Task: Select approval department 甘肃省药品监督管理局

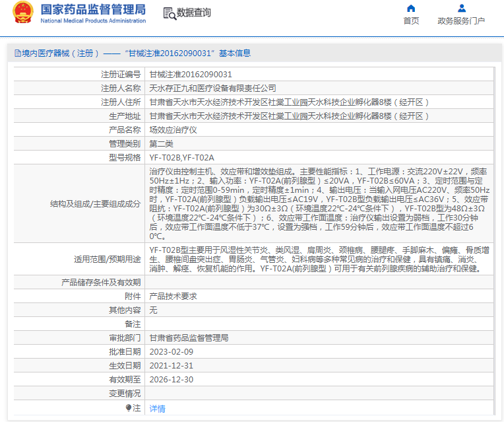Action: [x=189, y=337]
